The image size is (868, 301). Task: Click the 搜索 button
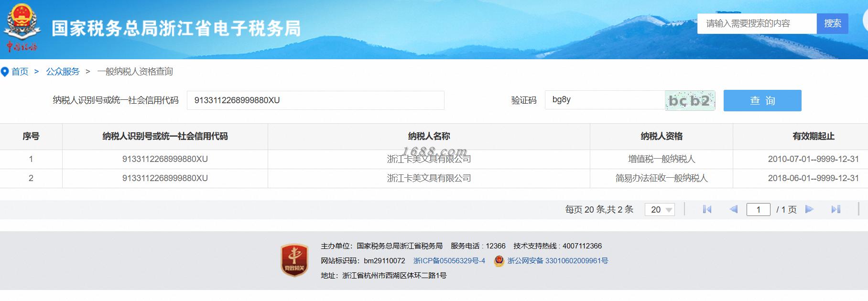click(x=833, y=23)
